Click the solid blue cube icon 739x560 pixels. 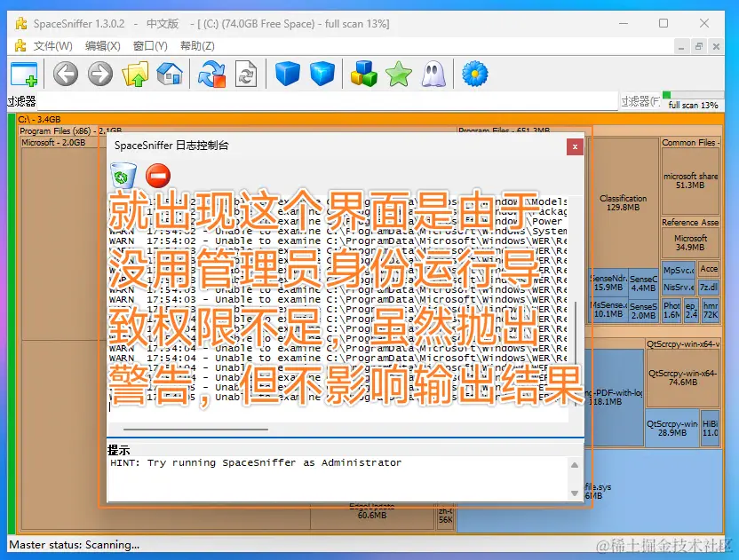287,74
